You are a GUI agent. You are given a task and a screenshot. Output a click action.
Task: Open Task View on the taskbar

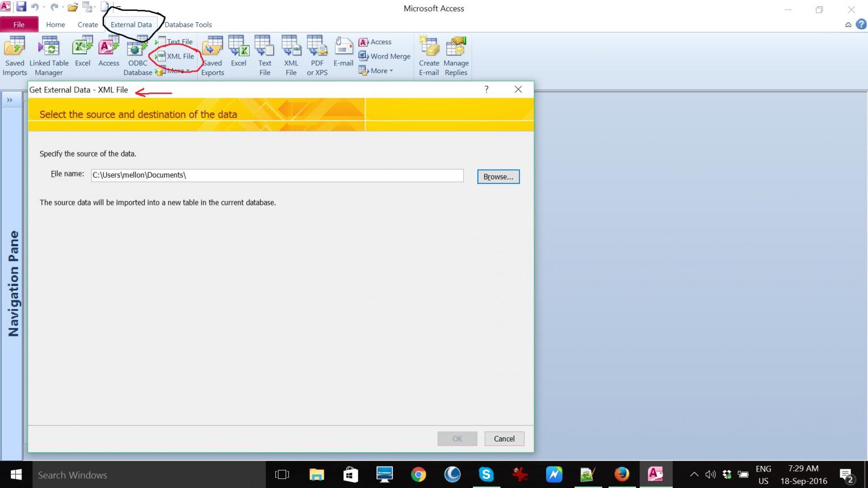click(282, 474)
